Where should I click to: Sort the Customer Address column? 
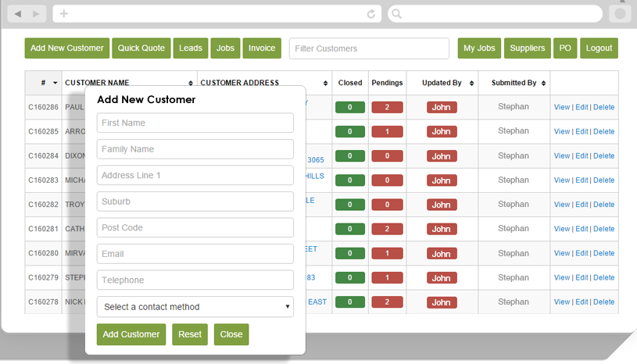[x=325, y=83]
